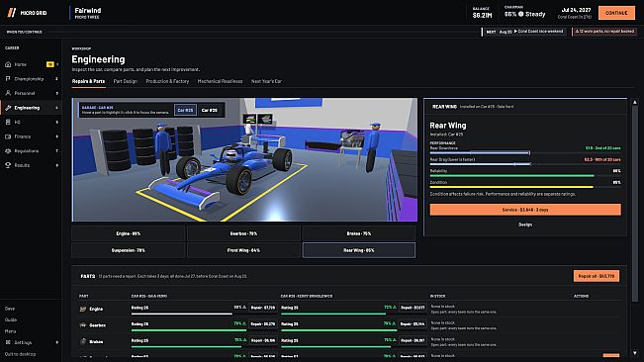Select the Front Wing part tile

[x=243, y=250]
